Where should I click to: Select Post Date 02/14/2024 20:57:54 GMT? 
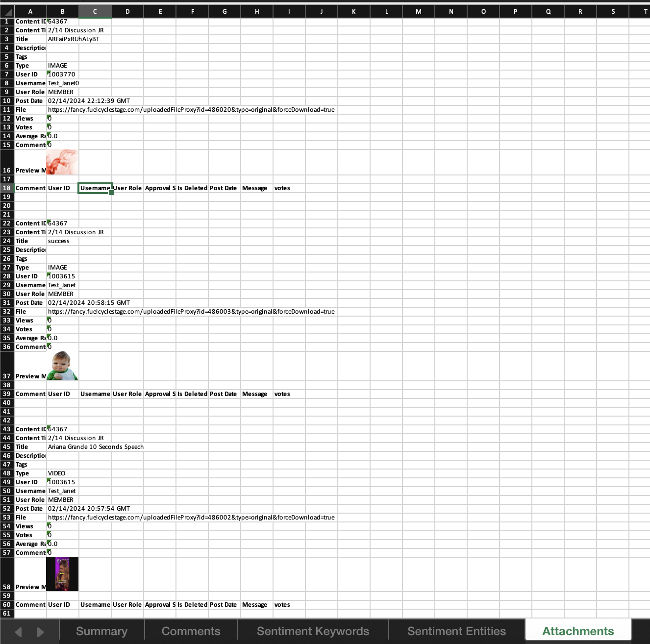click(89, 509)
